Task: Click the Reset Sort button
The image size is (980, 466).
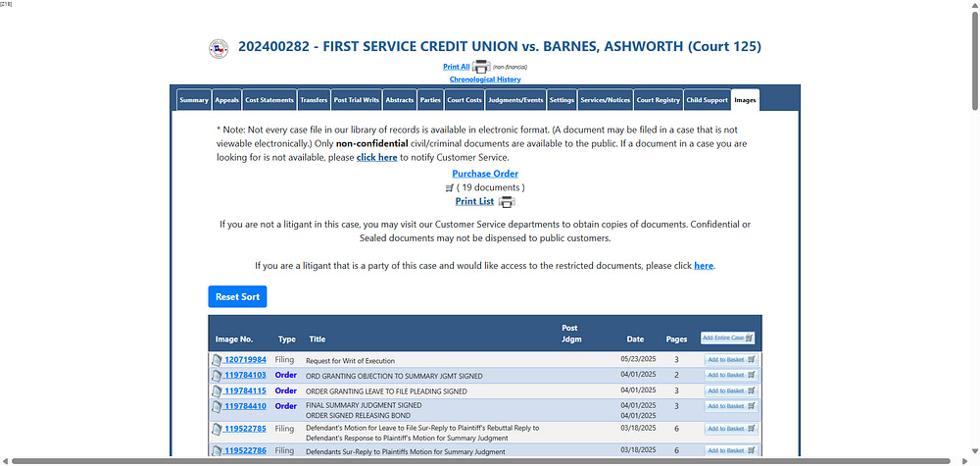Action: pos(237,296)
